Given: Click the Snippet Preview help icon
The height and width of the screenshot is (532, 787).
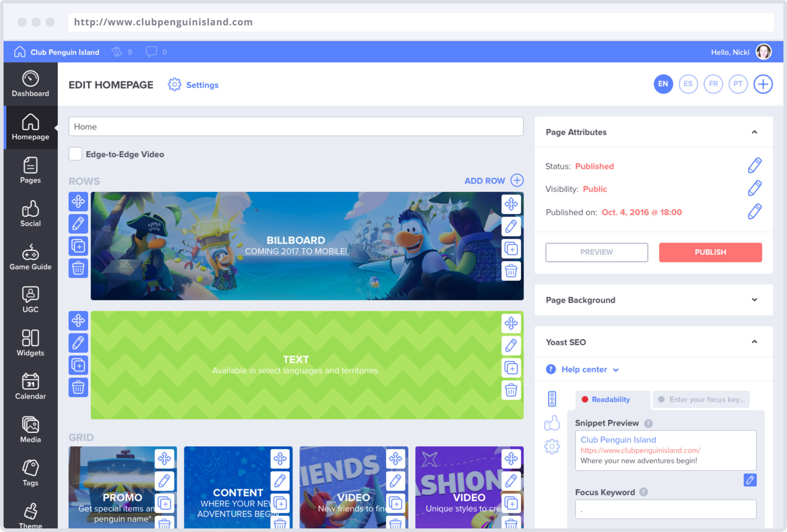Looking at the screenshot, I should click(648, 424).
